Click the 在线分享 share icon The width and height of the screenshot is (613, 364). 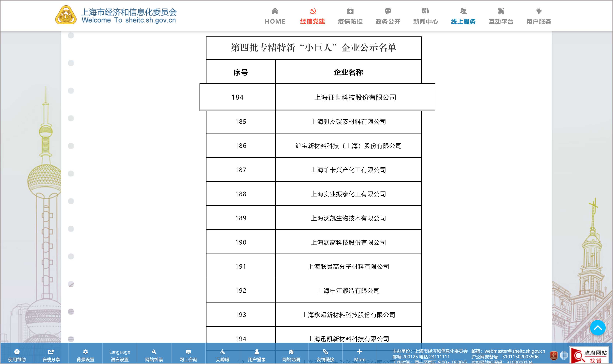point(51,352)
